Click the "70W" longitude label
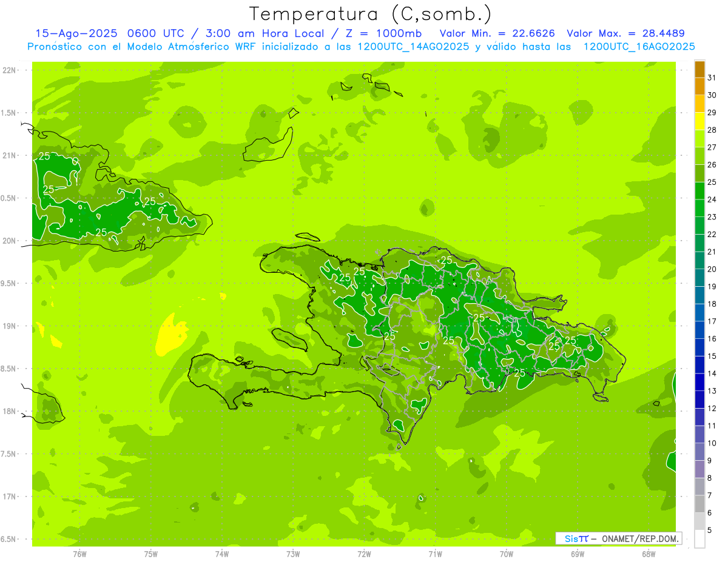 pyautogui.click(x=507, y=554)
